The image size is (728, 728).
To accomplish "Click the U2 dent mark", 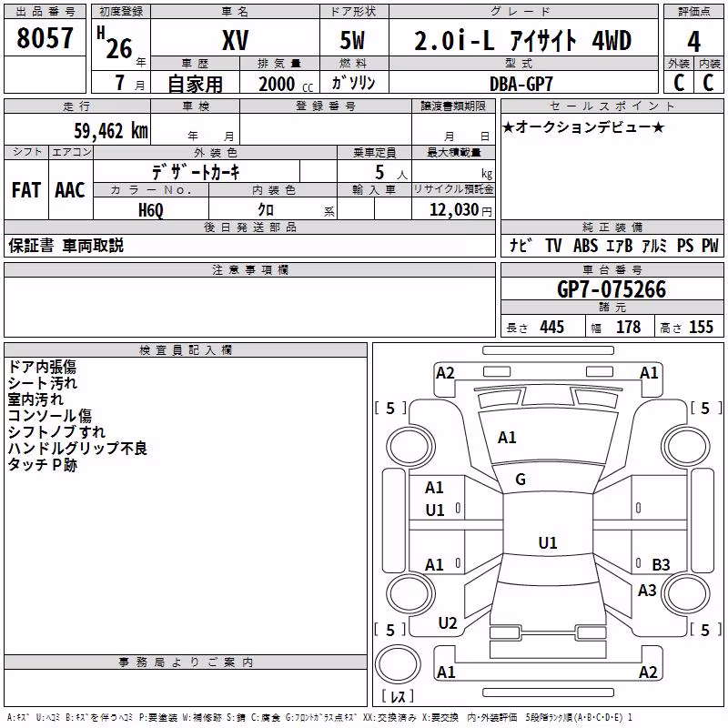I will (448, 623).
